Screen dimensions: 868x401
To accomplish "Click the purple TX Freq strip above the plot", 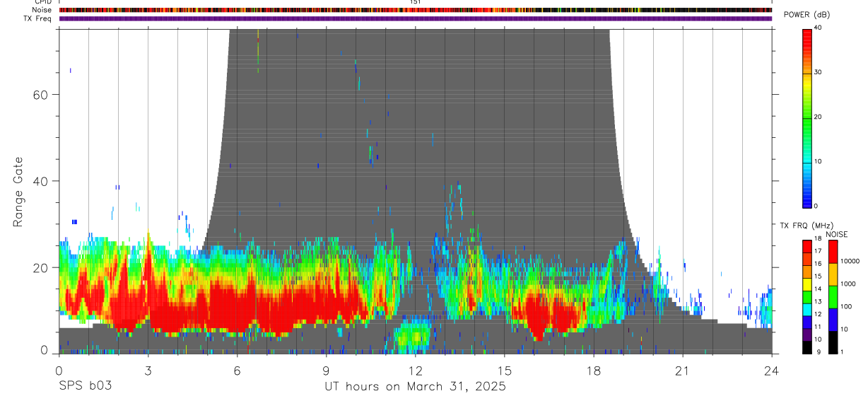I will coord(416,18).
